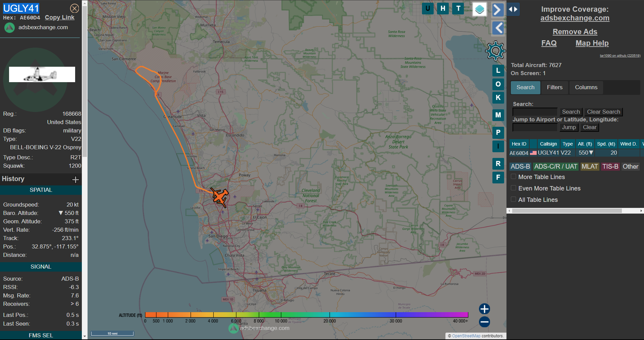Click the P map button
Viewport: 644px width, 340px height.
click(x=498, y=132)
